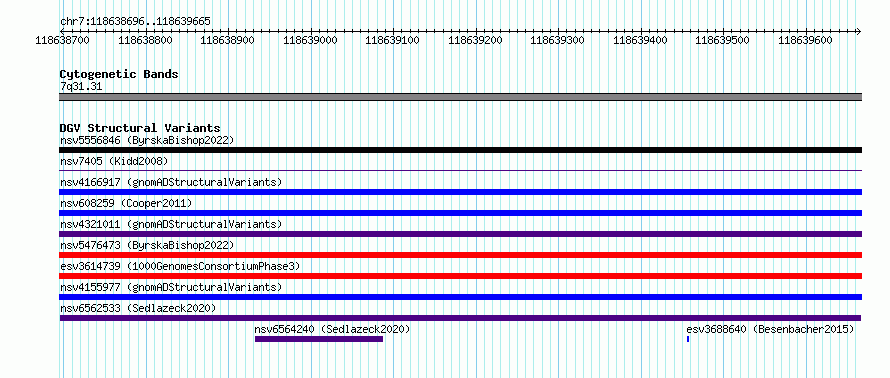This screenshot has height=378, width=890.
Task: Click ruler tick label 118638900
Action: [x=227, y=40]
